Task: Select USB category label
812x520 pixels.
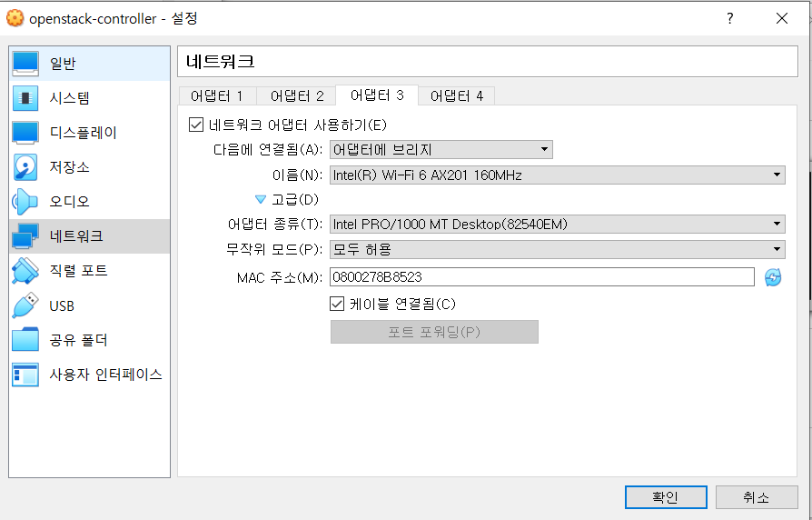Action: pyautogui.click(x=62, y=305)
